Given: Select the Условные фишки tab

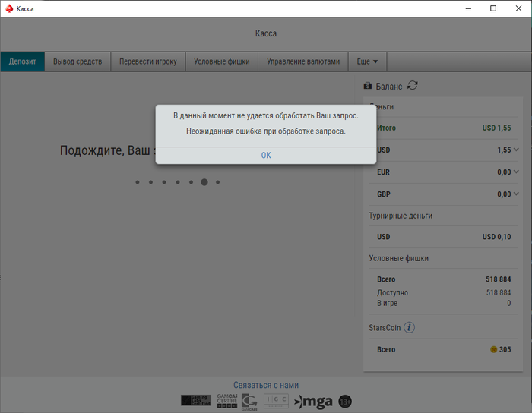Looking at the screenshot, I should point(222,61).
